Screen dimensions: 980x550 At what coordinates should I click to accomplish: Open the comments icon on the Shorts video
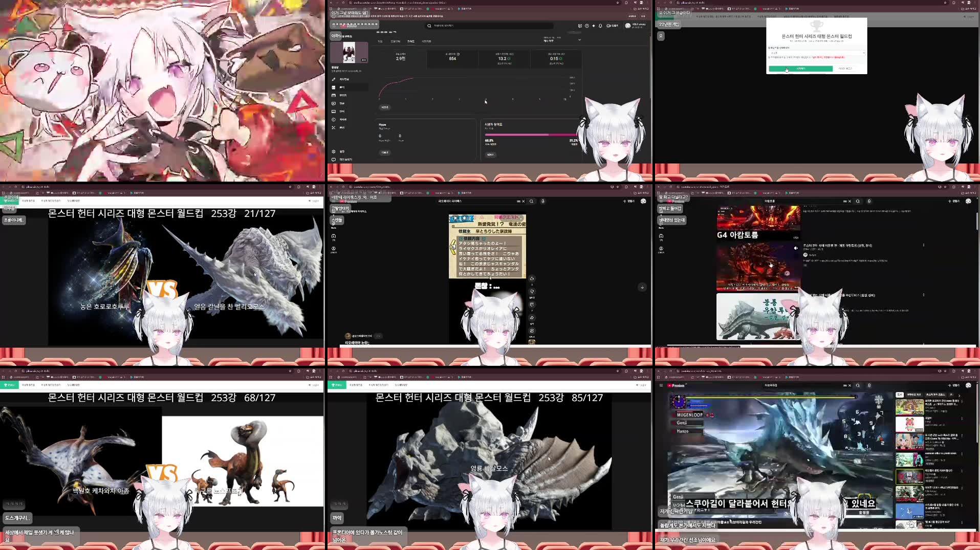coord(532,304)
